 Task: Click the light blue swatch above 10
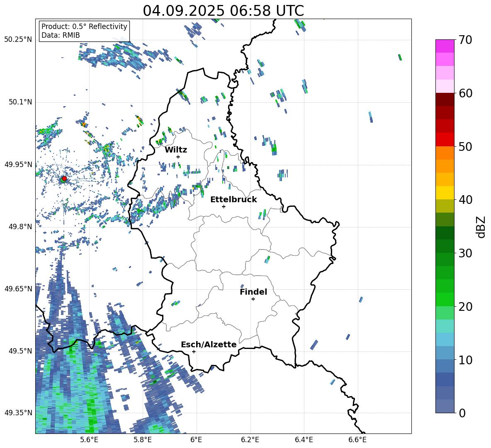pyautogui.click(x=445, y=339)
